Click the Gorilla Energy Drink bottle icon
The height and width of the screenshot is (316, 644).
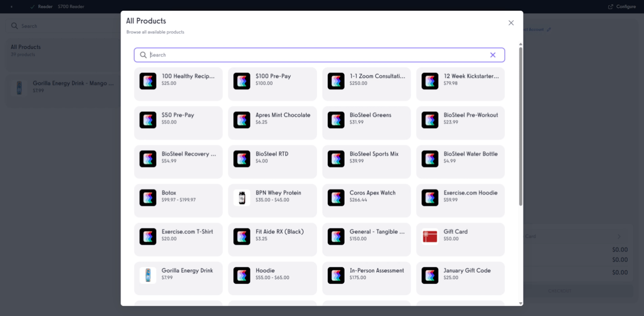pos(148,275)
